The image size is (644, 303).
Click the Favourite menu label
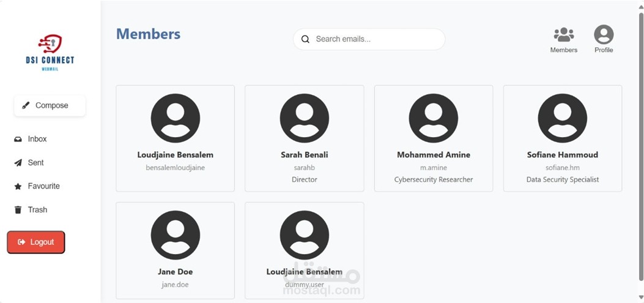pyautogui.click(x=43, y=186)
